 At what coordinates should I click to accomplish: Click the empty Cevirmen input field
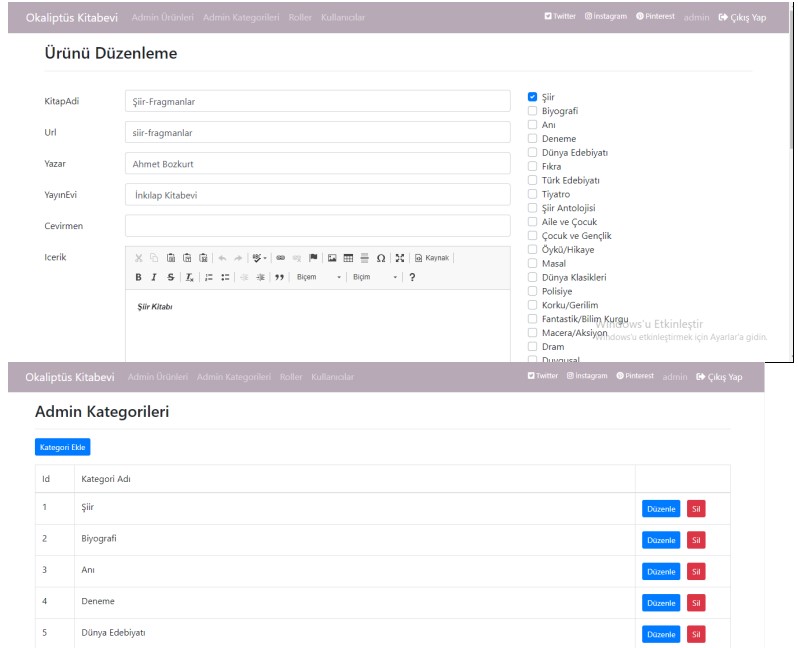318,226
